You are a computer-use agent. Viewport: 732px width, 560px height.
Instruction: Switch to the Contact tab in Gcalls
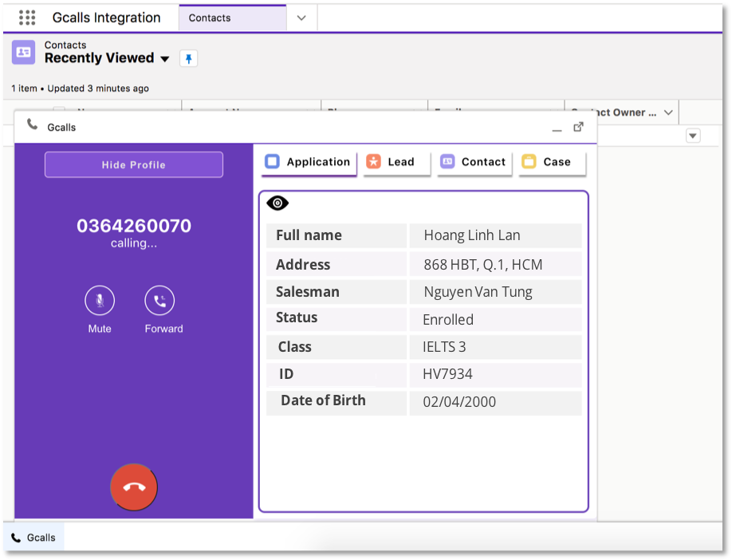click(474, 162)
